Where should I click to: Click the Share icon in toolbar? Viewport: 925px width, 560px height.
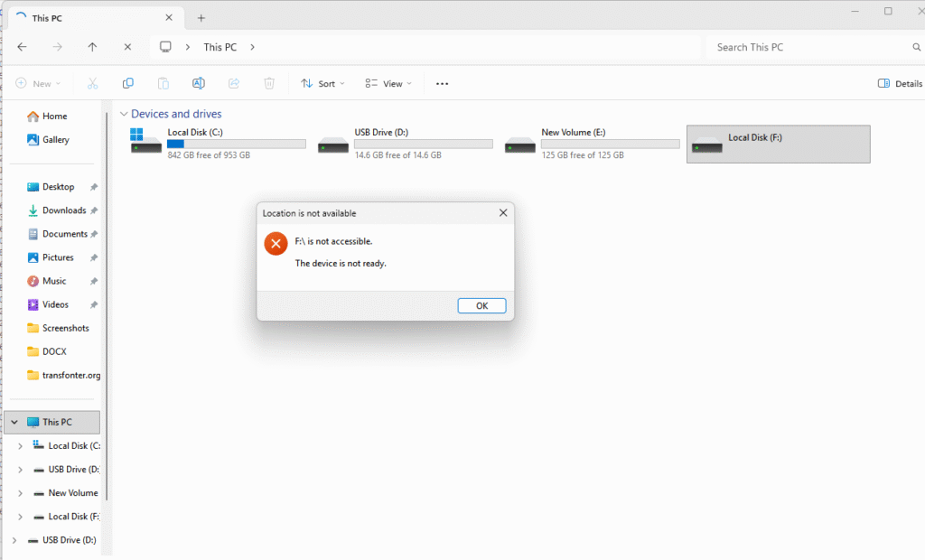(x=234, y=83)
